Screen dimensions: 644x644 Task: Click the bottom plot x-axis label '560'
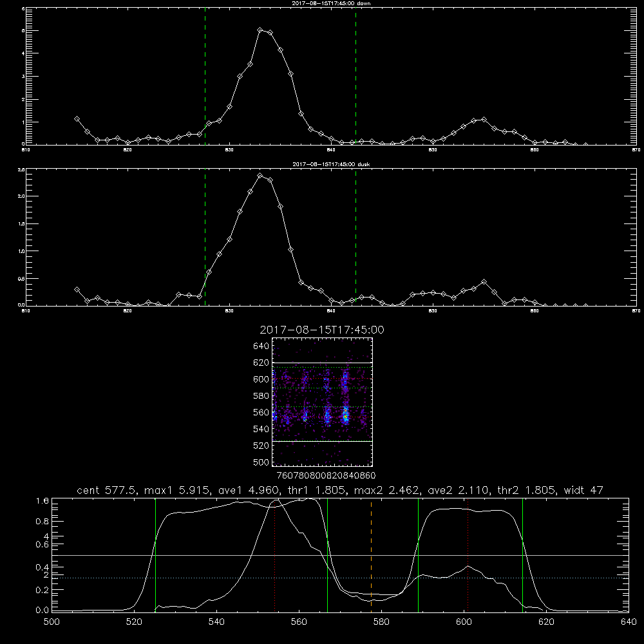299,622
